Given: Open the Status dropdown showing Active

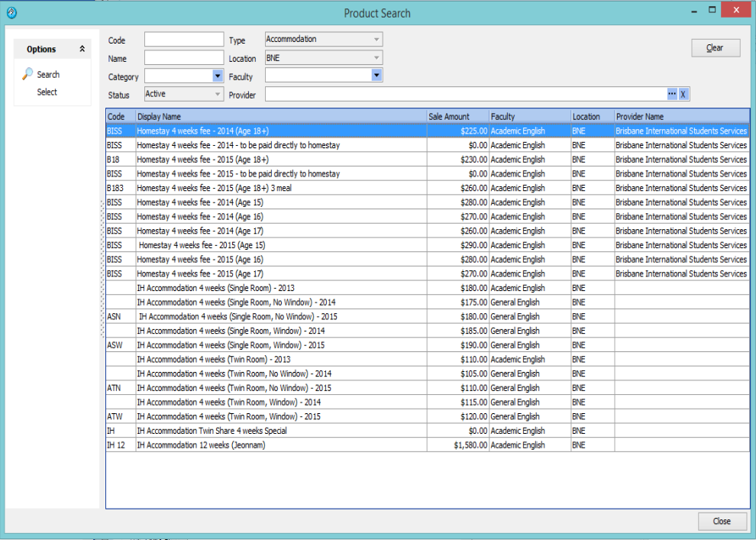Looking at the screenshot, I should tap(217, 94).
